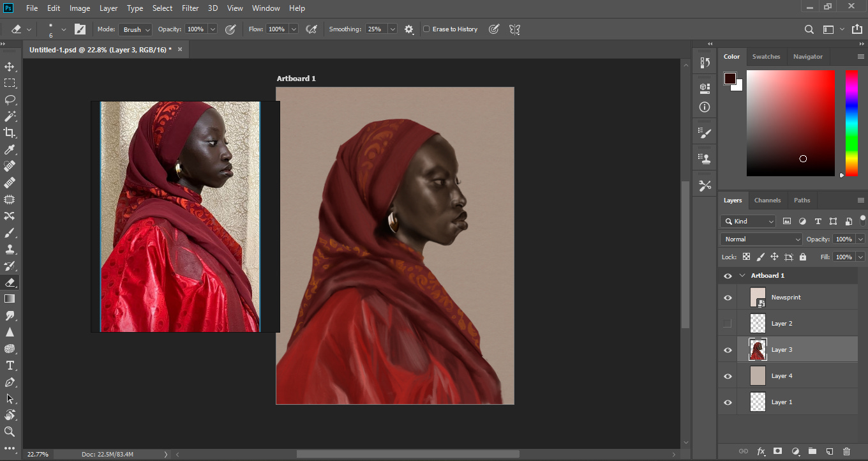868x461 pixels.
Task: Switch to the Channels tab
Action: [767, 200]
